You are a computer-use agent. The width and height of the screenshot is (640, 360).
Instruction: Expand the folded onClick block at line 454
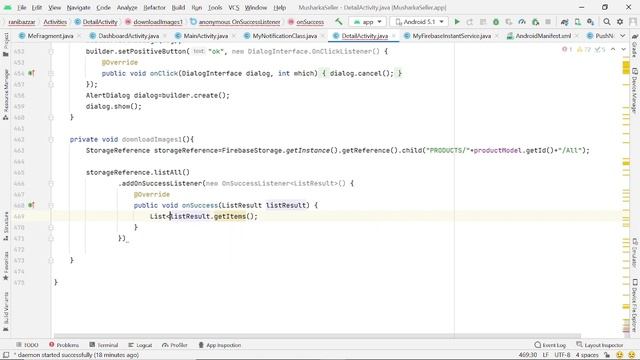coord(51,73)
